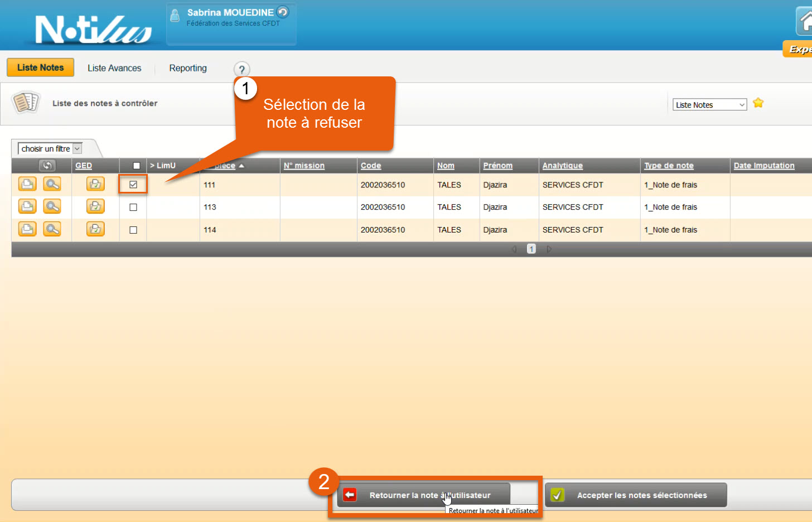Go to next page arrow in pager

(x=549, y=249)
